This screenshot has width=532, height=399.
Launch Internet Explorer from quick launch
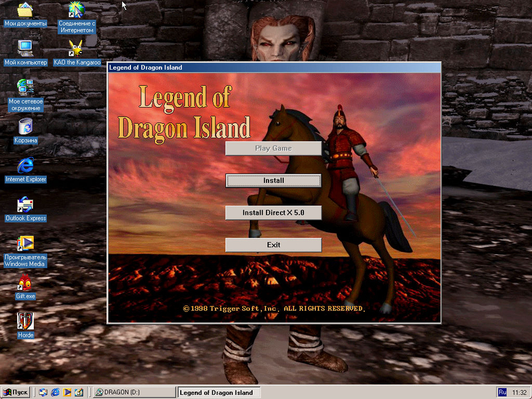point(55,392)
